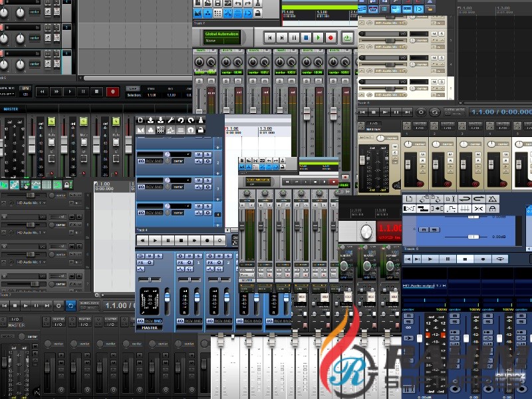Image resolution: width=532 pixels, height=399 pixels.
Task: Open the first HD Audio Mic 1 input dropdown in the dark track panel
Action: (28, 201)
